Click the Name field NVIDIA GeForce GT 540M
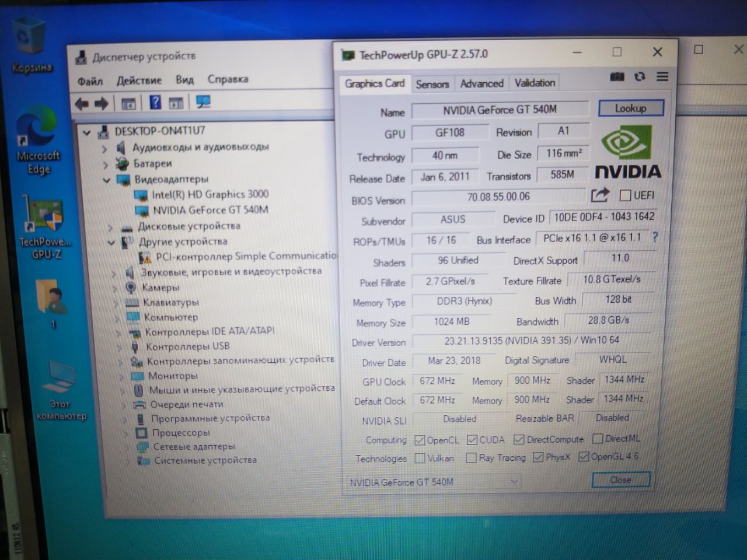The image size is (747, 560). pos(500,110)
